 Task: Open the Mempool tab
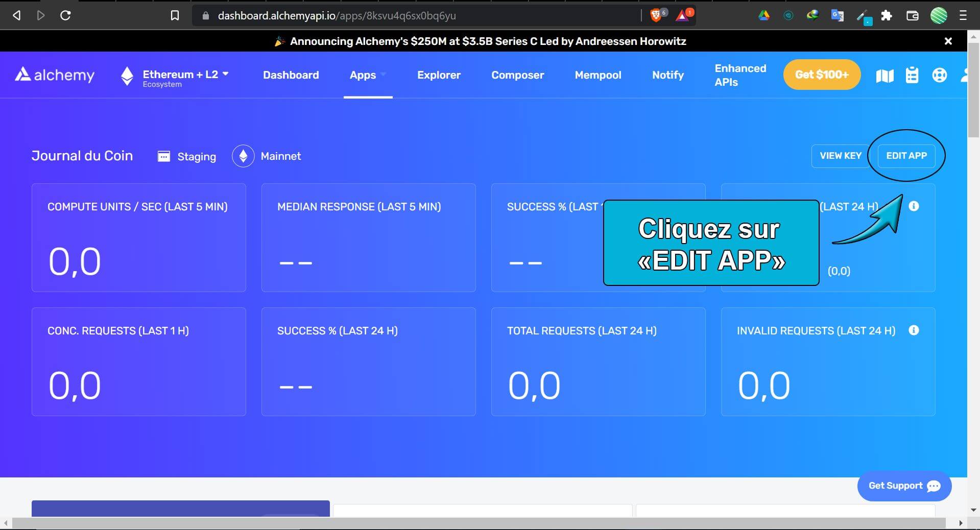[598, 75]
